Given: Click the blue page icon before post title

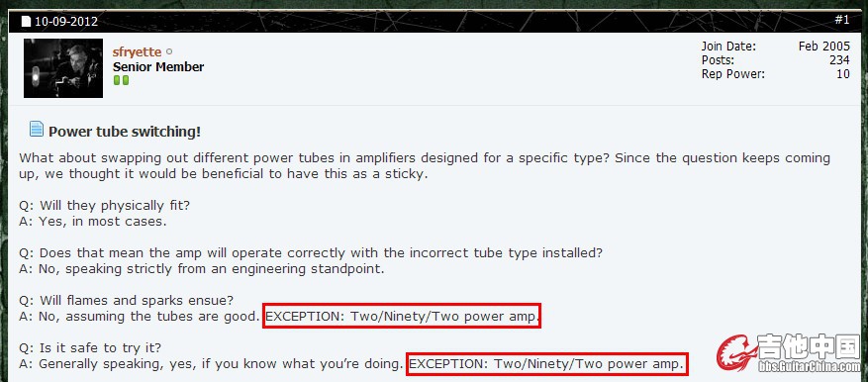Looking at the screenshot, I should point(37,130).
